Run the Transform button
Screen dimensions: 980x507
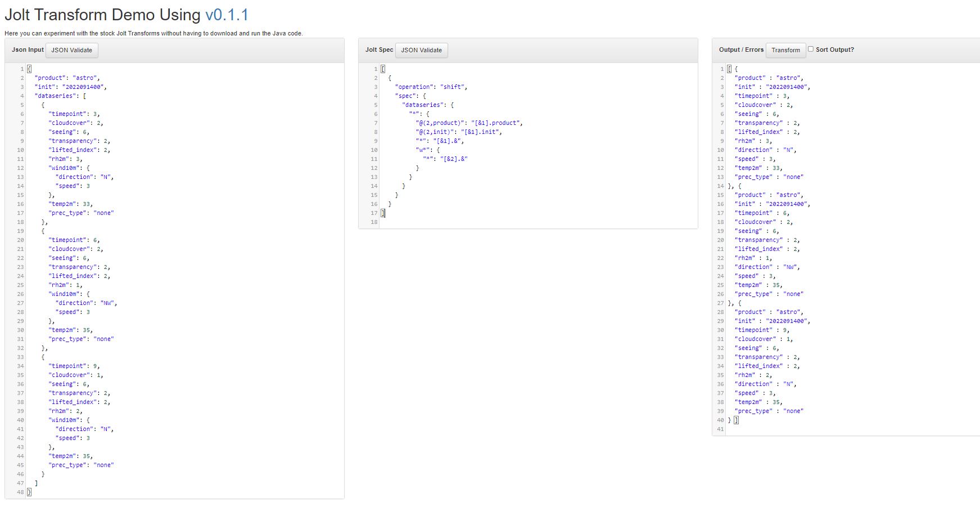(x=785, y=50)
